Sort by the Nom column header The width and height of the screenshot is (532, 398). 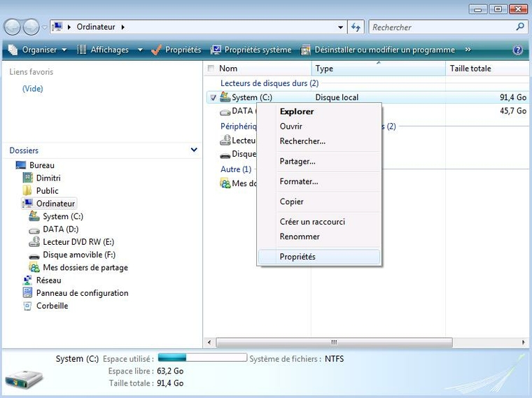pos(228,69)
